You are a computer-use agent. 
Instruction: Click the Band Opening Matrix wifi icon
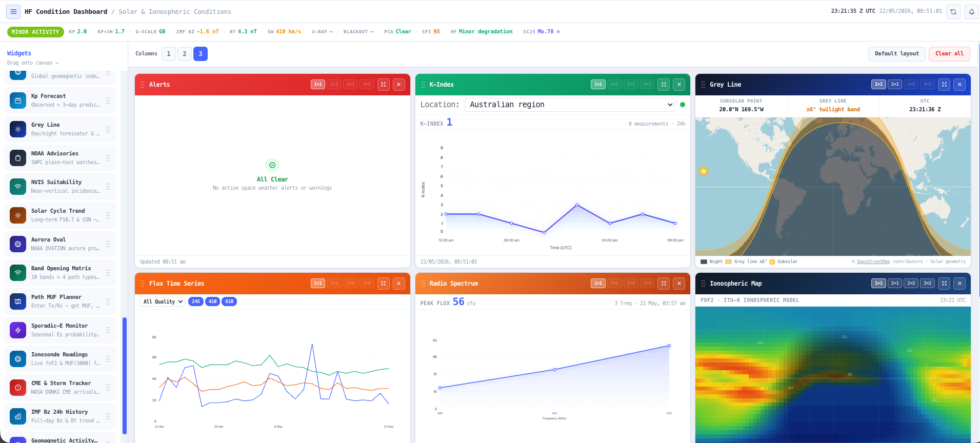click(x=18, y=273)
